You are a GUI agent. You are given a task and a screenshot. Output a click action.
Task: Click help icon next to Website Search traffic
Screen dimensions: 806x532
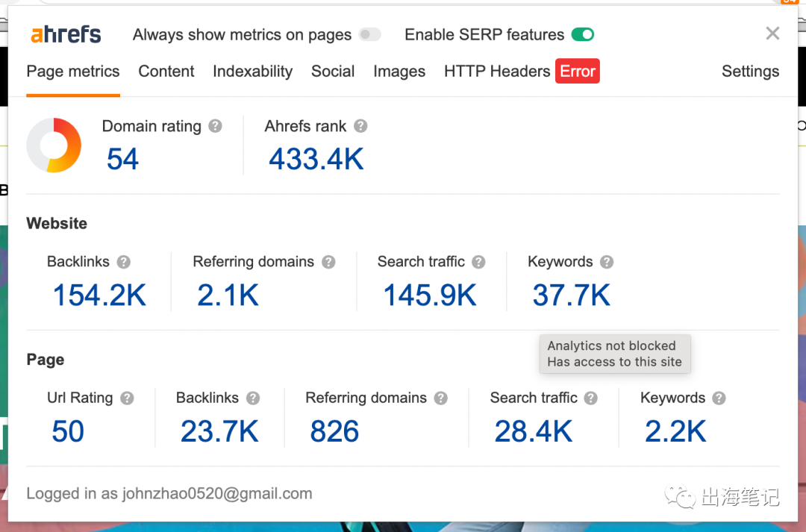click(x=479, y=262)
